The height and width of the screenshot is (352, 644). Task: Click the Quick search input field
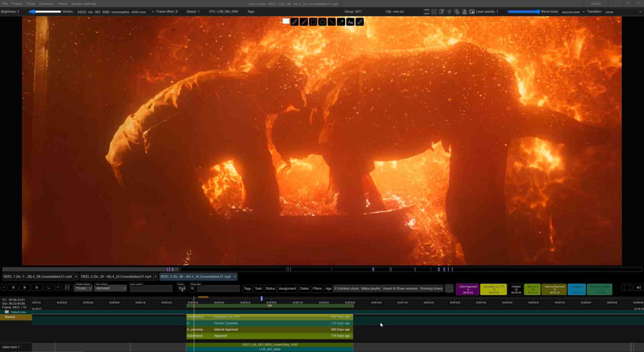tap(151, 288)
